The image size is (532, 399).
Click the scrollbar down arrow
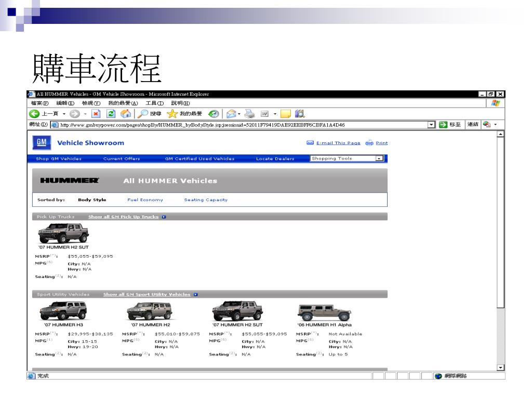click(500, 367)
